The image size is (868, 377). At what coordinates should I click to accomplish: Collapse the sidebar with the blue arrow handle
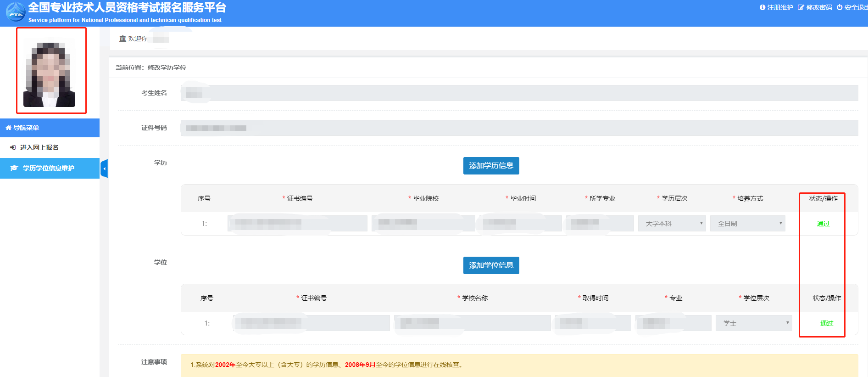[104, 169]
